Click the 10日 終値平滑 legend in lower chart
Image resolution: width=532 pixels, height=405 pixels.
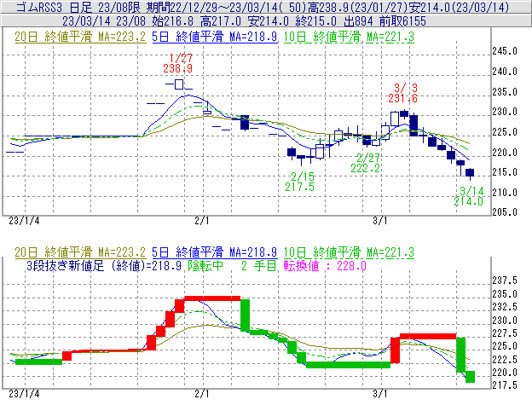click(x=349, y=252)
